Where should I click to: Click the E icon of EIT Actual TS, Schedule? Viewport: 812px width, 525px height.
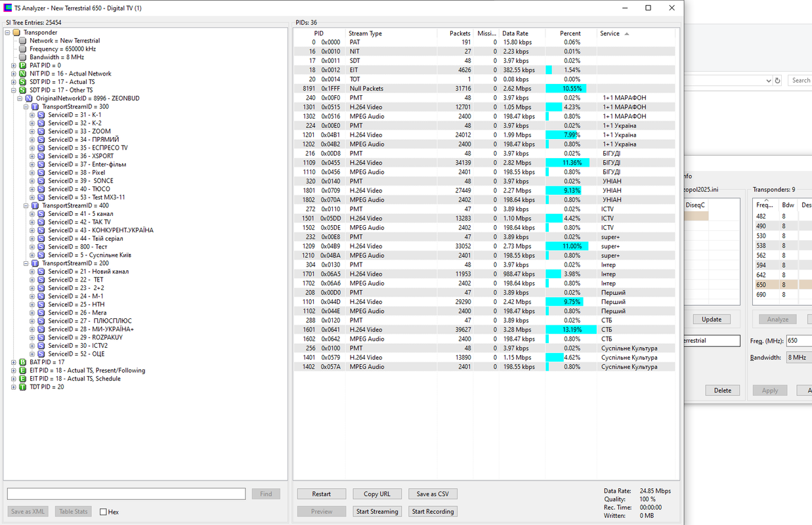pyautogui.click(x=22, y=379)
